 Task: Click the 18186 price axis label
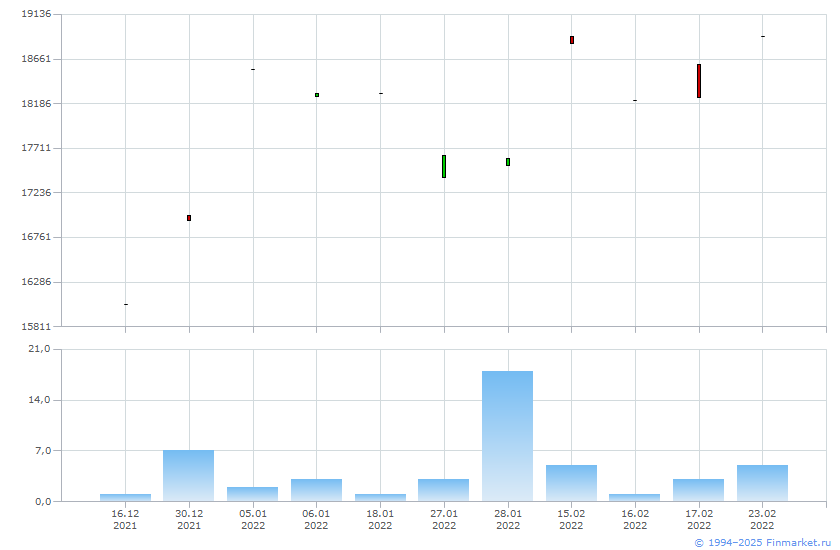click(36, 103)
